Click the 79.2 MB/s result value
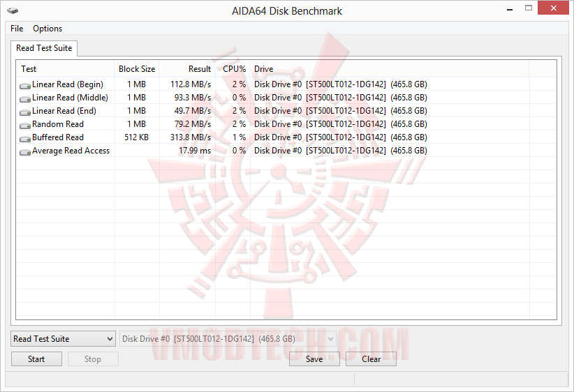Image resolution: width=574 pixels, height=392 pixels. coord(193,124)
